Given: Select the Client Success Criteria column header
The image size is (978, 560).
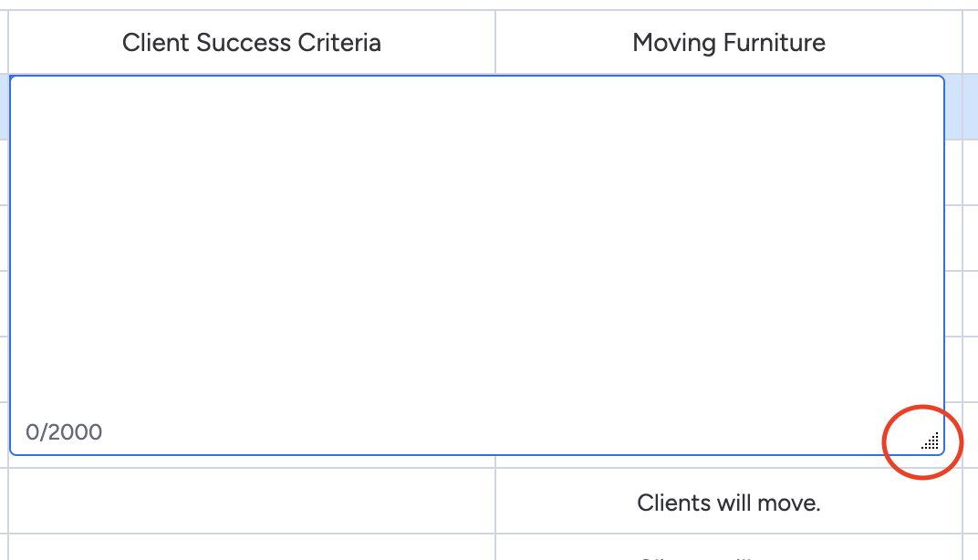Looking at the screenshot, I should pyautogui.click(x=252, y=42).
